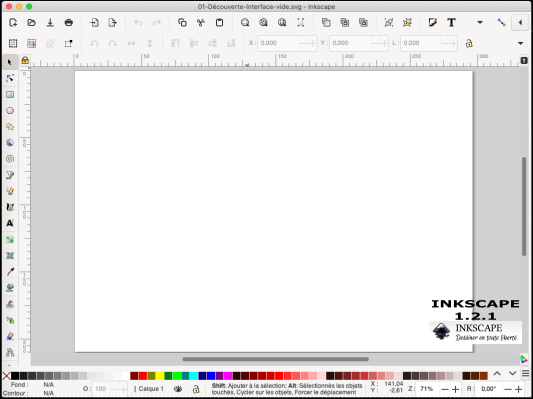
Task: Choose the Selector arrow tool
Action: (x=10, y=62)
